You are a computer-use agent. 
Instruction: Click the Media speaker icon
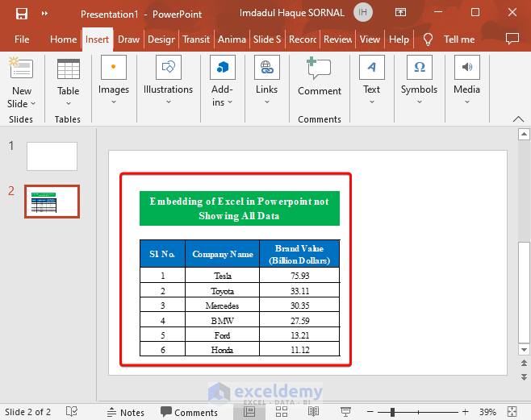point(467,67)
